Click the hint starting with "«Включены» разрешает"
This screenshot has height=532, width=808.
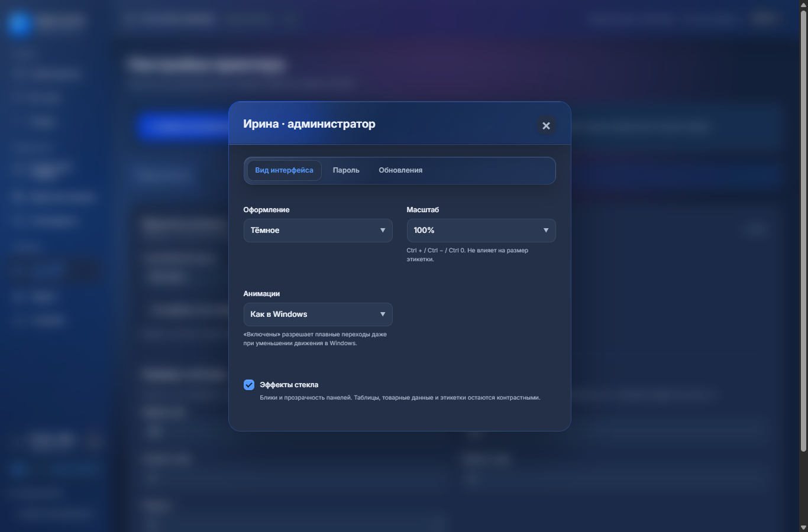click(315, 339)
